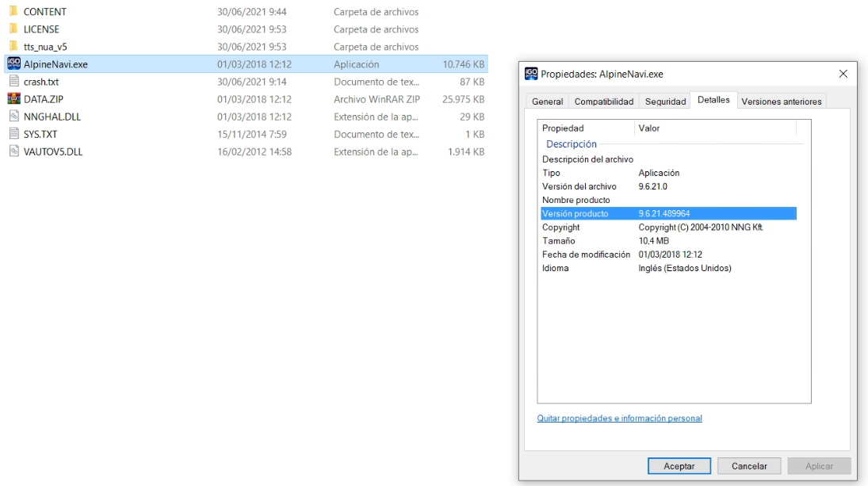
Task: Select the NNGHAL.DLL file name
Action: 52,117
